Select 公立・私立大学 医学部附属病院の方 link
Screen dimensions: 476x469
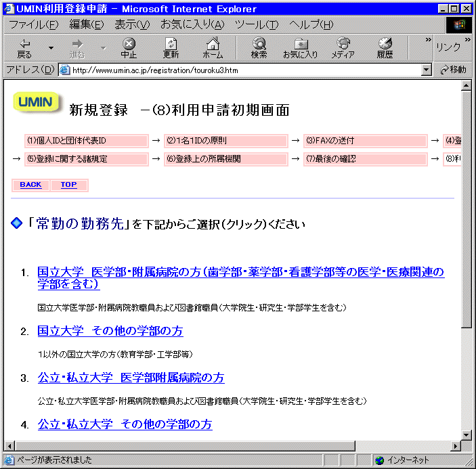pyautogui.click(x=131, y=378)
